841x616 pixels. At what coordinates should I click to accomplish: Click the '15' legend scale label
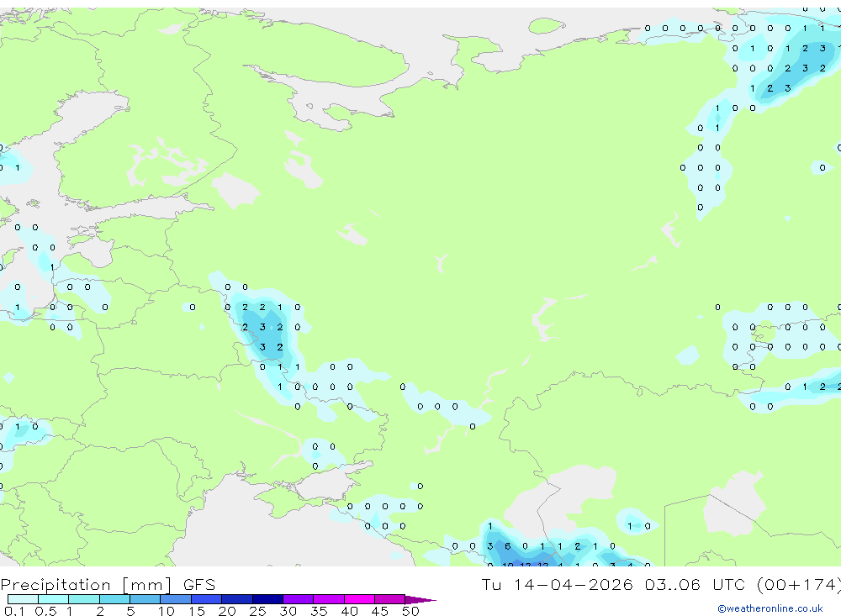click(197, 611)
